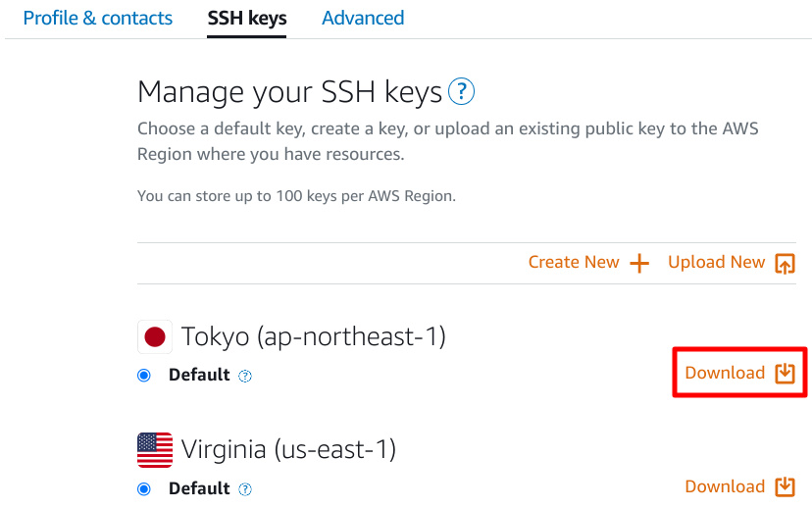The height and width of the screenshot is (509, 812).
Task: Click the Tokyo key download arrow icon
Action: click(786, 373)
